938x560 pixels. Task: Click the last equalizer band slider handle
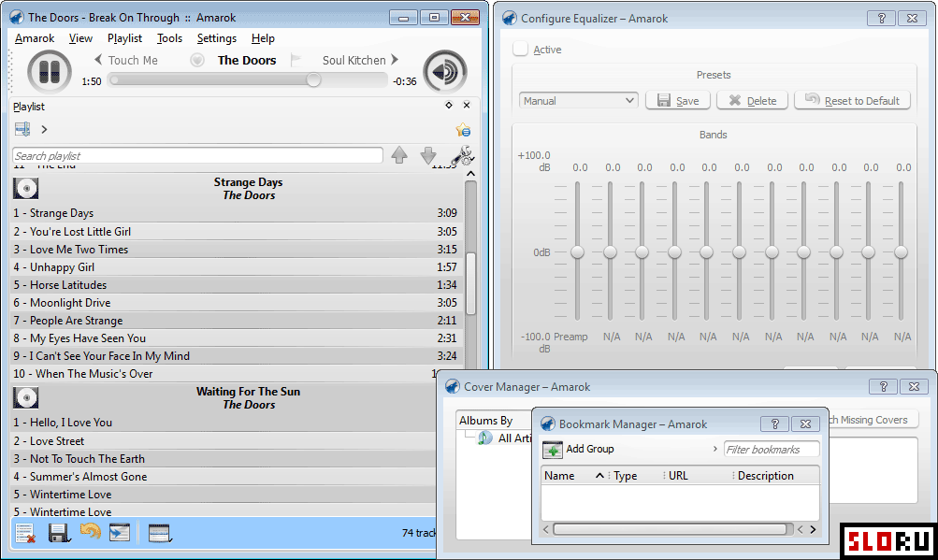tap(901, 252)
